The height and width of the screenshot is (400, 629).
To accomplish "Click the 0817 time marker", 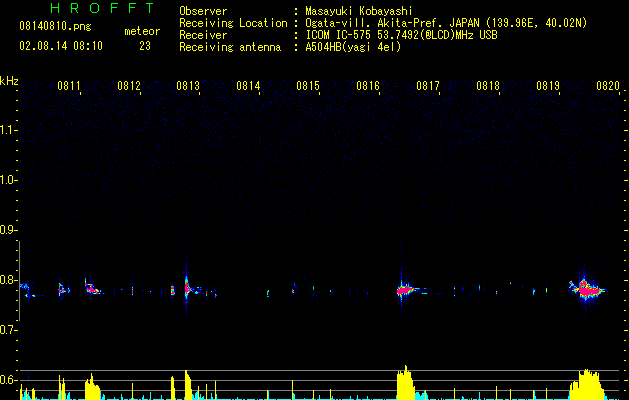I will tap(428, 86).
